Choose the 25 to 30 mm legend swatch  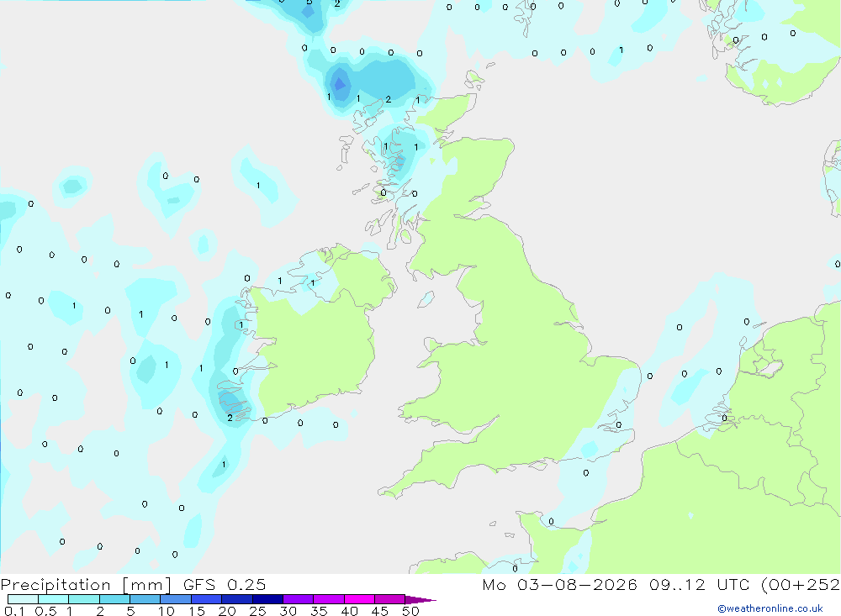(267, 599)
